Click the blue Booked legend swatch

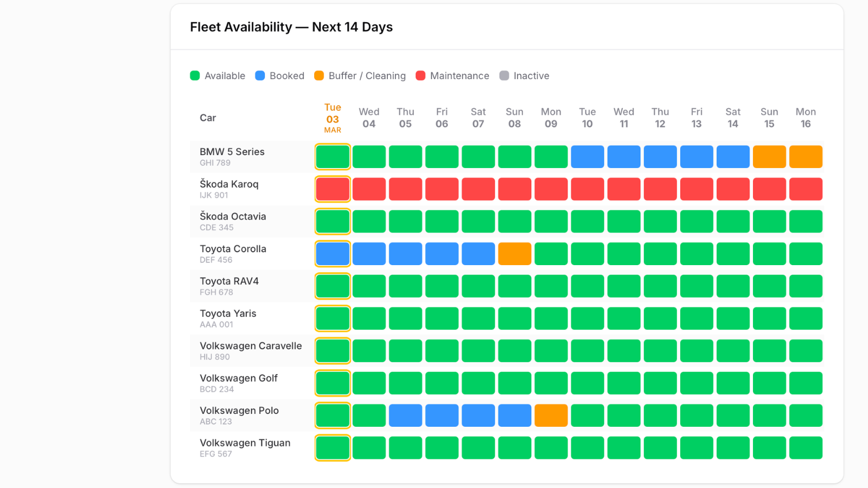coord(260,76)
